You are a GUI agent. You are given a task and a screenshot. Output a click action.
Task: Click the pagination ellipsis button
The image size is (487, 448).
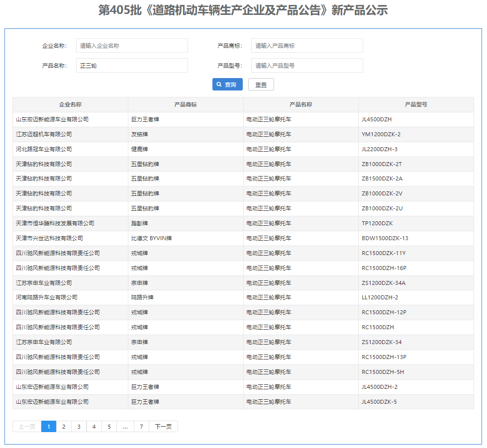coord(125,427)
